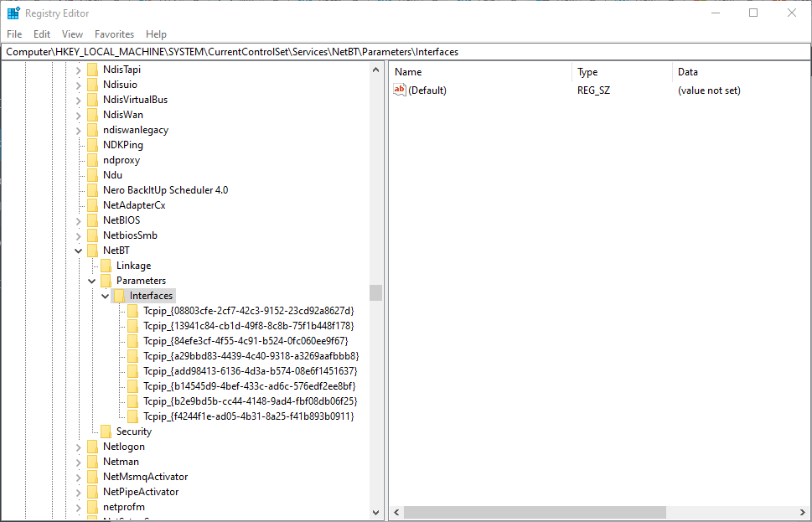
Task: Select Tcpip_{b14545d9-4bef-433c-ad6c-576edf2ee8bf} key
Action: [x=250, y=385]
